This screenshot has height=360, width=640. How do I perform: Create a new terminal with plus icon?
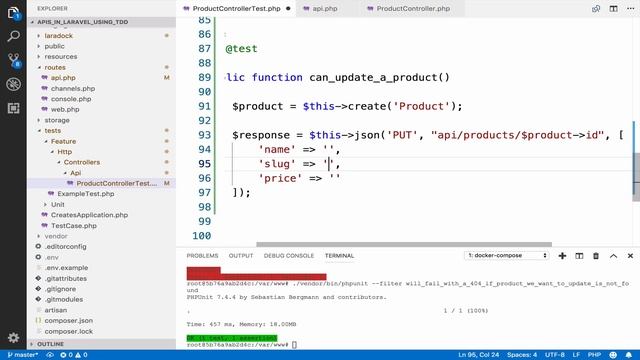click(562, 256)
